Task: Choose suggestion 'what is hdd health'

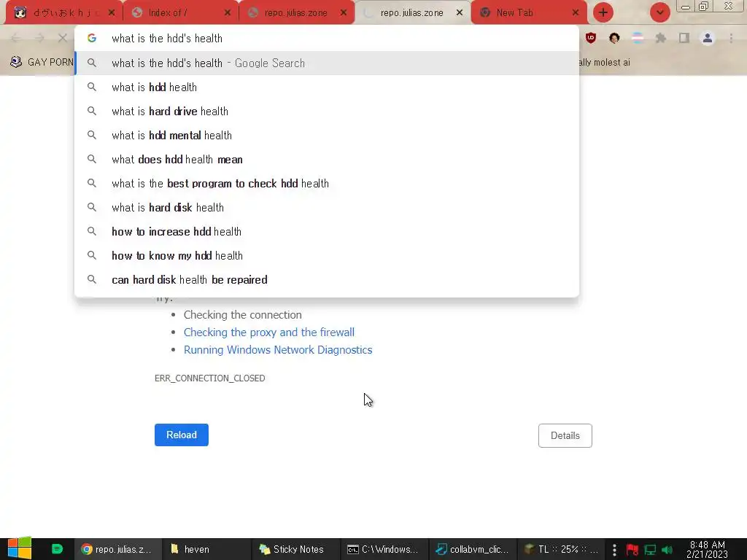Action: coord(327,87)
